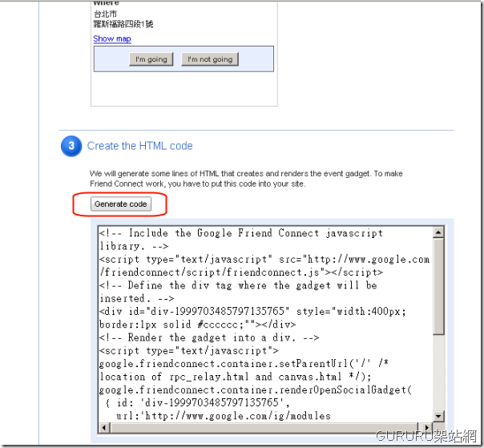Screen dimensions: 484x448
Task: Click the code box scroll up arrow
Action: coord(438,232)
